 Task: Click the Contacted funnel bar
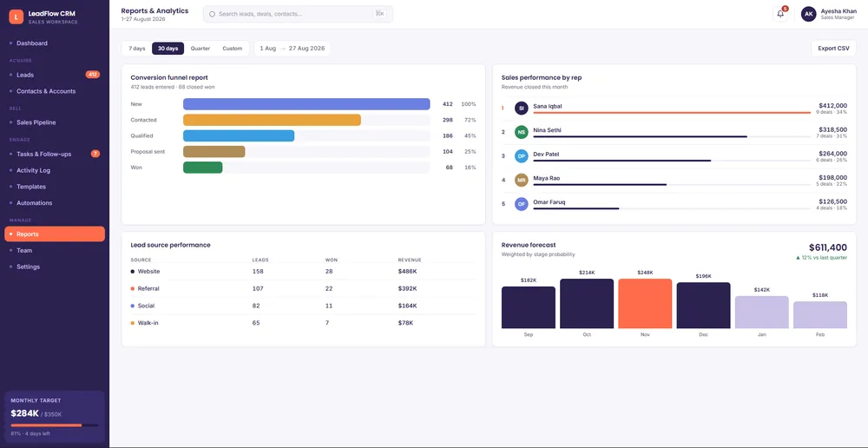click(272, 120)
